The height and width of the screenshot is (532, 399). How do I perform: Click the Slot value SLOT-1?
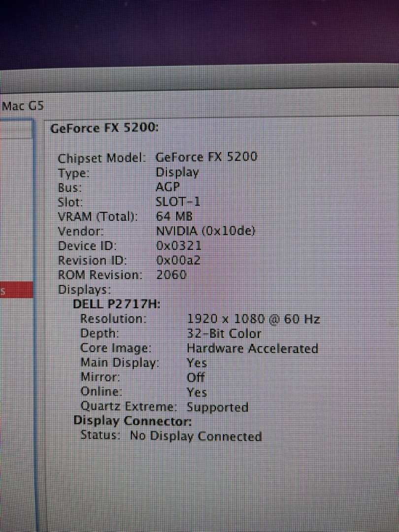[177, 202]
